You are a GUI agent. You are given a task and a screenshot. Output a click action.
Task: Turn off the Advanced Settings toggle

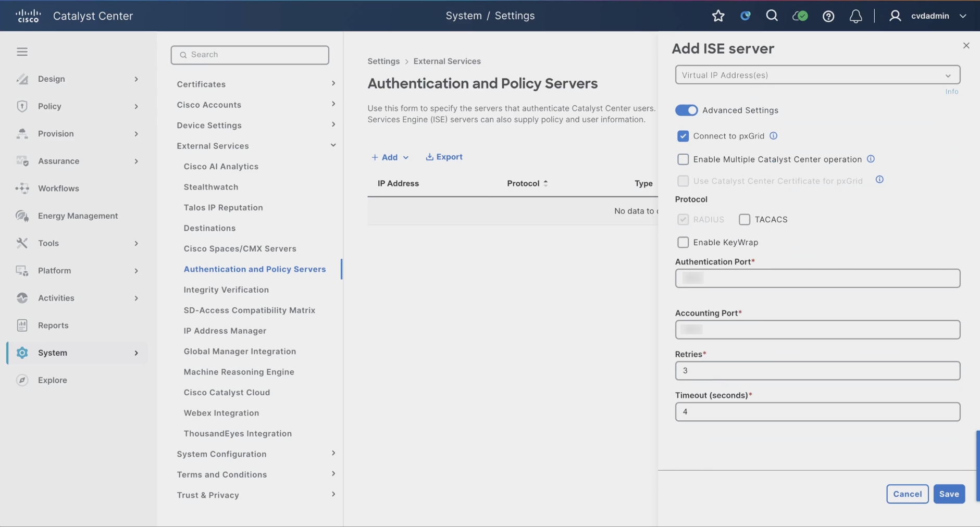click(686, 110)
